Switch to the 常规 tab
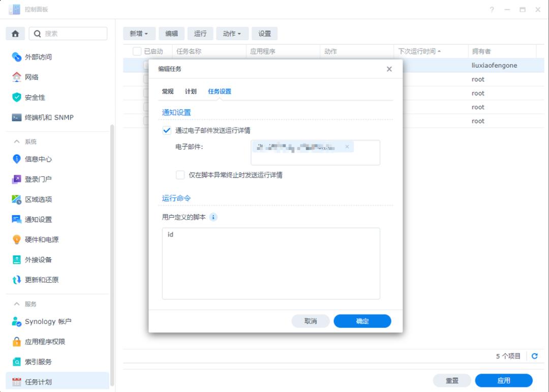 (168, 92)
